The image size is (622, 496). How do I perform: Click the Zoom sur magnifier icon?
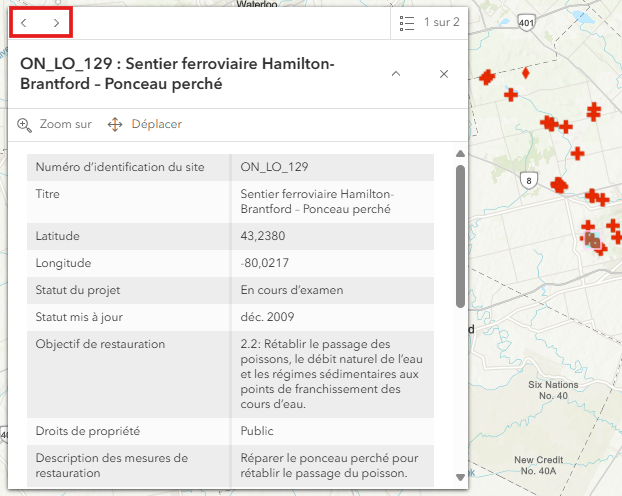click(25, 124)
